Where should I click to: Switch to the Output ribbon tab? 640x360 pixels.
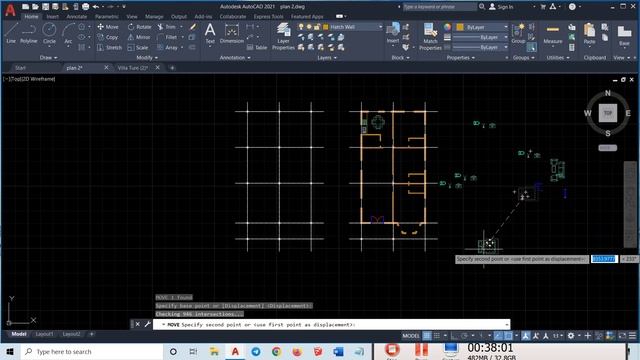tap(178, 17)
